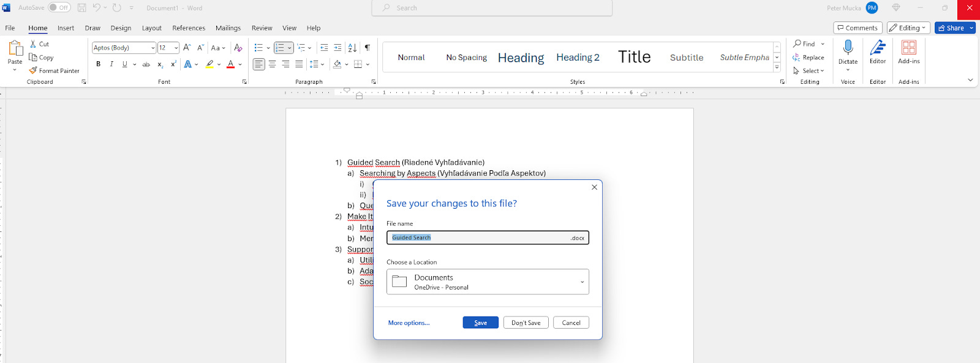The height and width of the screenshot is (363, 980).
Task: Toggle show paragraph marks
Action: (x=367, y=48)
